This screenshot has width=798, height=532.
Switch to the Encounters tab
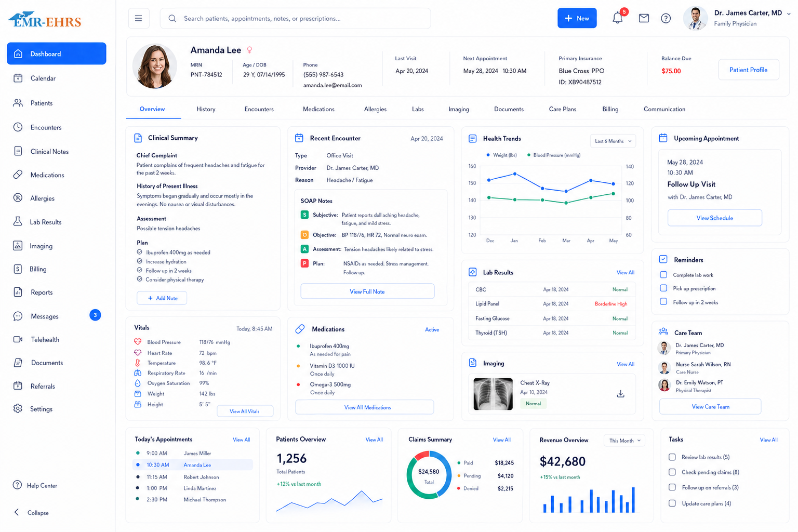259,109
